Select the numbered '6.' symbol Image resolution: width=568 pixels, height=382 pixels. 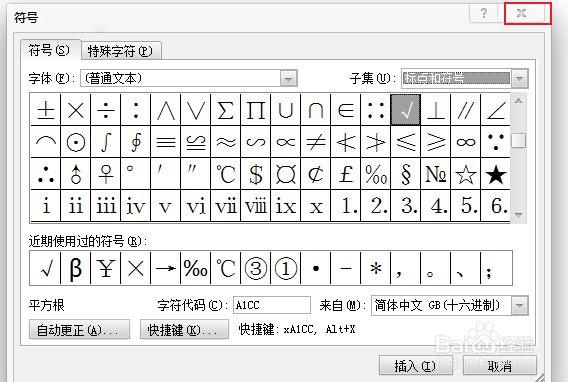[496, 206]
